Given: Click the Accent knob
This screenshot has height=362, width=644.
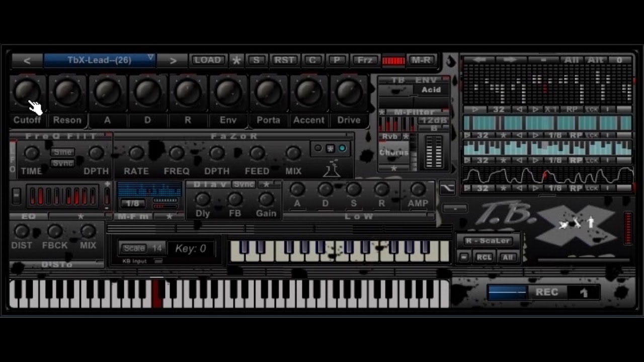Looking at the screenshot, I should pyautogui.click(x=309, y=92).
